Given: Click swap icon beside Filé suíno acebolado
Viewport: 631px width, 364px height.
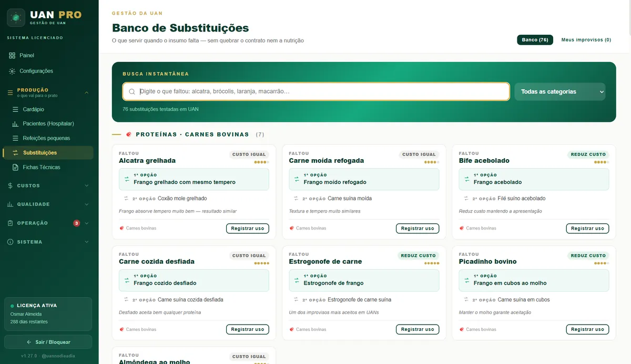Looking at the screenshot, I should coord(466,199).
